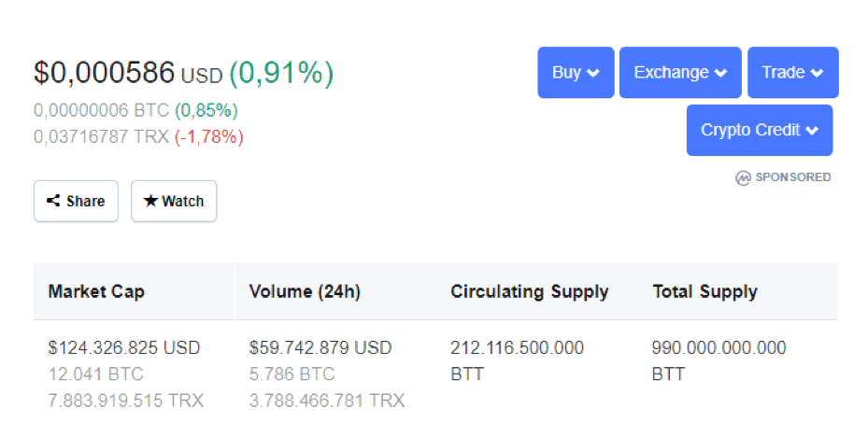Expand the Crypto Credit dropdown
The width and height of the screenshot is (868, 437).
pos(760,130)
